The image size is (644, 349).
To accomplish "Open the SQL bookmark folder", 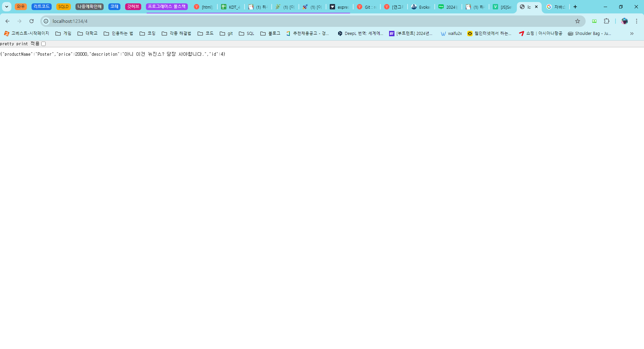I will (x=247, y=34).
